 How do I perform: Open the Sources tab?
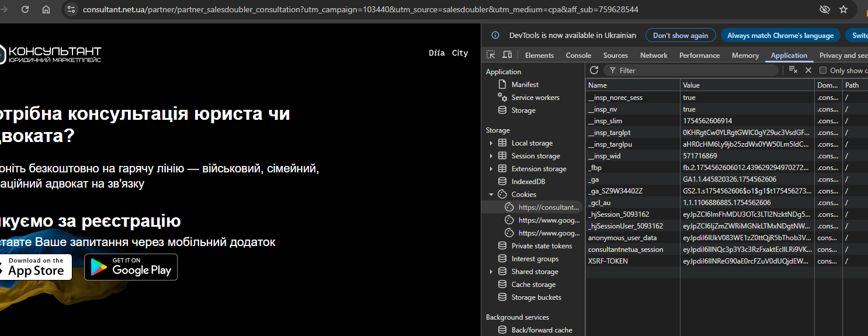[616, 56]
